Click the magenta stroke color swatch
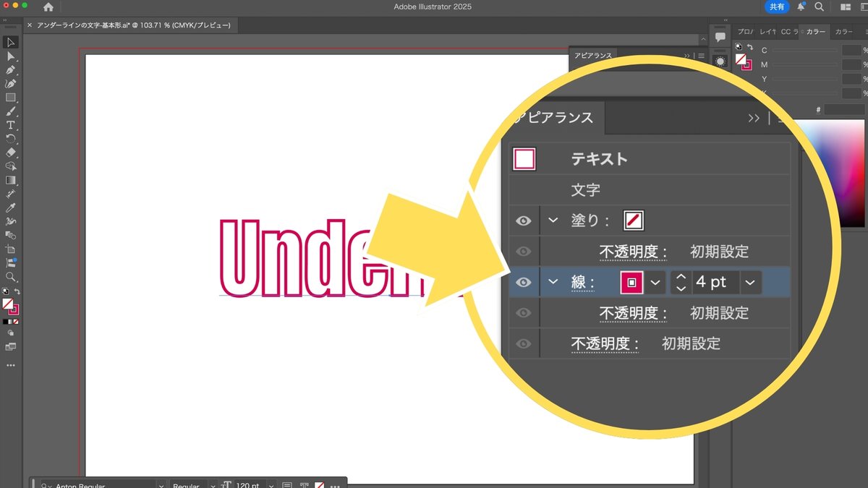This screenshot has width=868, height=488. 631,283
